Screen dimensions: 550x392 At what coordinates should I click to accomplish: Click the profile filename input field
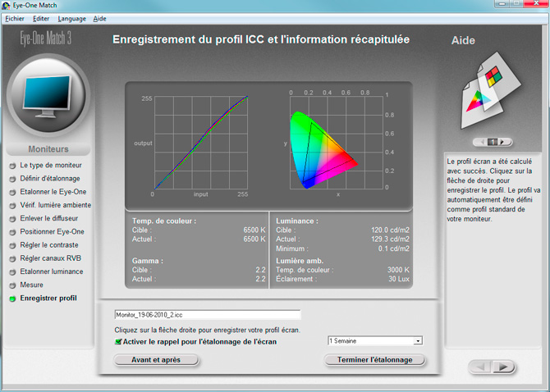[208, 315]
